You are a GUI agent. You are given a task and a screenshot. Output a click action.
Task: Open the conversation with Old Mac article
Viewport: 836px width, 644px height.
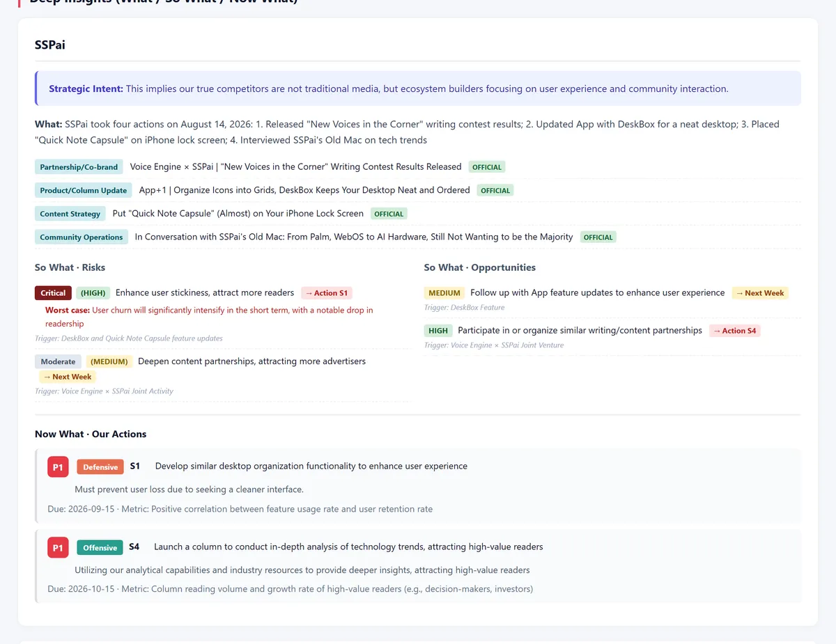(x=354, y=237)
